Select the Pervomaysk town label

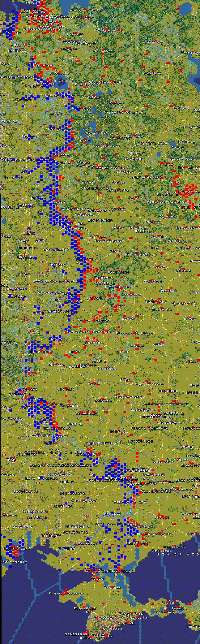click(26, 491)
